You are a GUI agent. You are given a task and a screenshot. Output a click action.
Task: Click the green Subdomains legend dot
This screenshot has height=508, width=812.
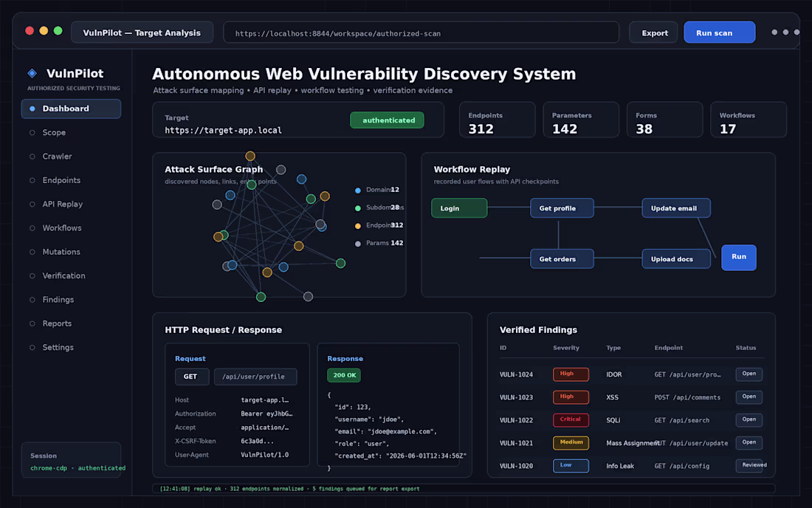[358, 208]
